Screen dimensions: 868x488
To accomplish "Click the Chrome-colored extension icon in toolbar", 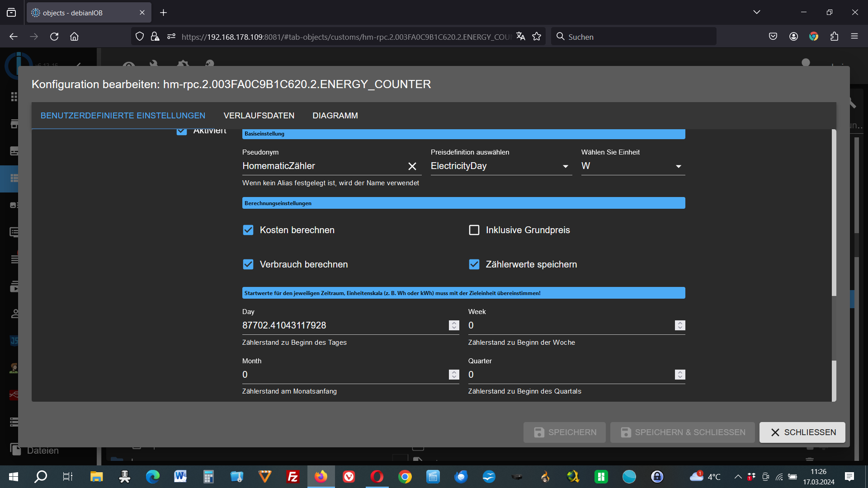I will point(814,37).
